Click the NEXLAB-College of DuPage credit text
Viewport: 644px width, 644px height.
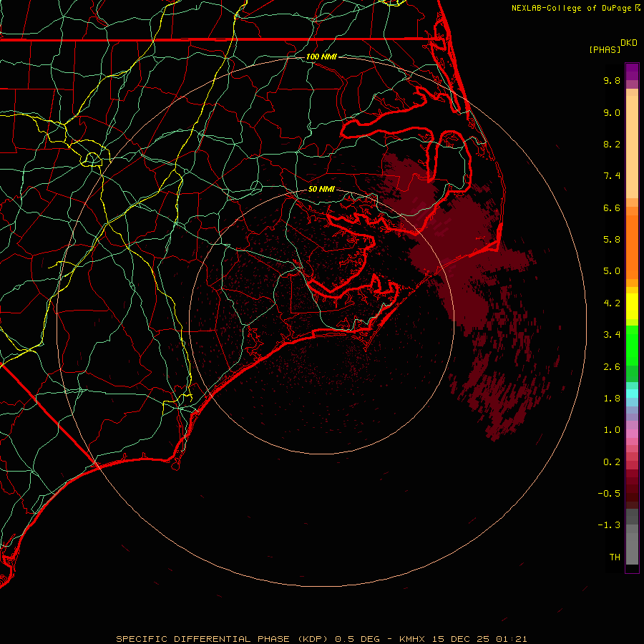pyautogui.click(x=571, y=8)
